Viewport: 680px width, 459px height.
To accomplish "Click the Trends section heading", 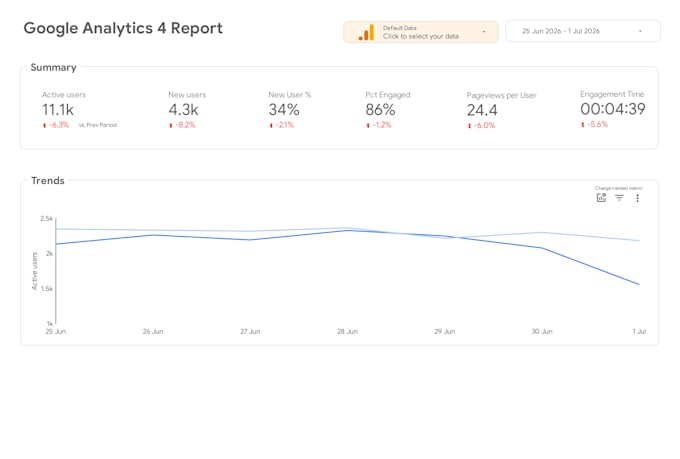I will 48,180.
